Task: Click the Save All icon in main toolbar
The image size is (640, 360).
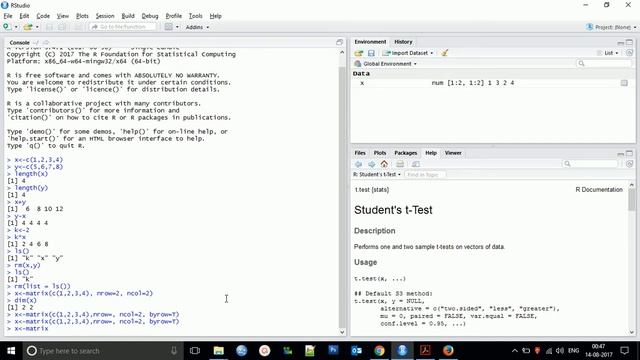Action: pos(62,27)
